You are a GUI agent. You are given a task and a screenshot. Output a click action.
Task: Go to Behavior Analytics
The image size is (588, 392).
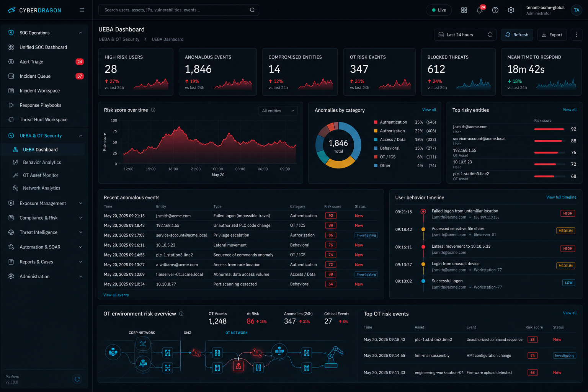(x=43, y=162)
